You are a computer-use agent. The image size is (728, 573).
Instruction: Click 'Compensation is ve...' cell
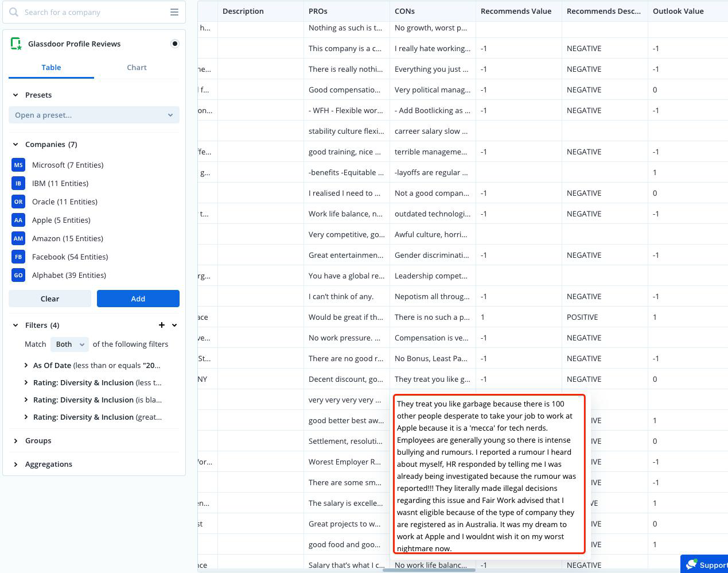click(x=433, y=338)
